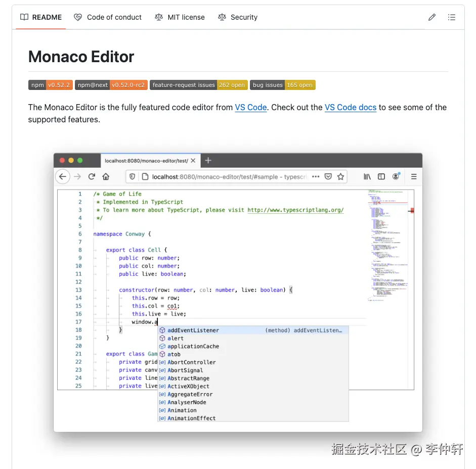
Task: Open the MIT license tab
Action: 180,17
